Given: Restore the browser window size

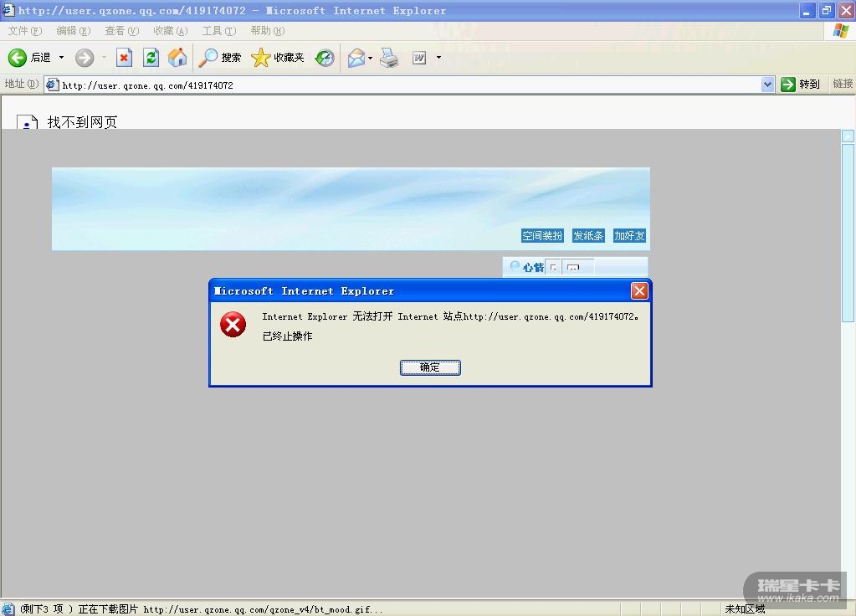Looking at the screenshot, I should click(827, 10).
